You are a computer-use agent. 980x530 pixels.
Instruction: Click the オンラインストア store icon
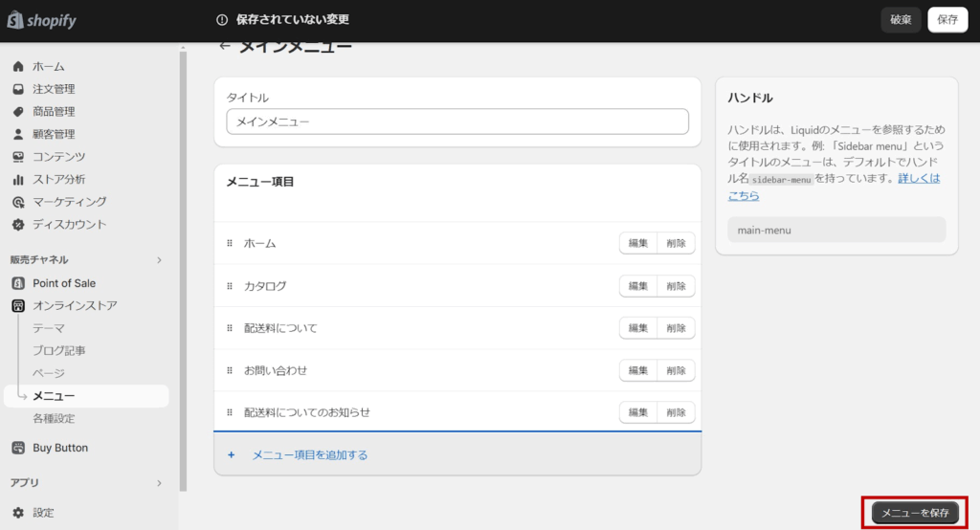pyautogui.click(x=18, y=305)
